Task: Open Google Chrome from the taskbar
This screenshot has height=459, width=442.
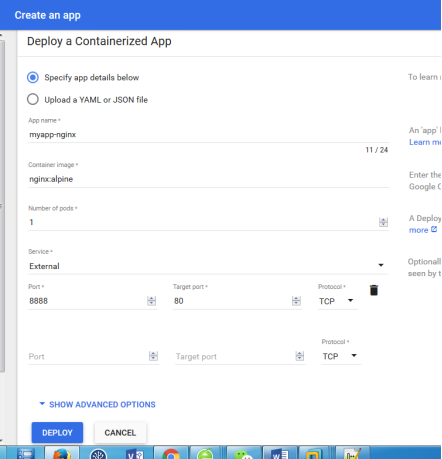Action: (x=171, y=453)
